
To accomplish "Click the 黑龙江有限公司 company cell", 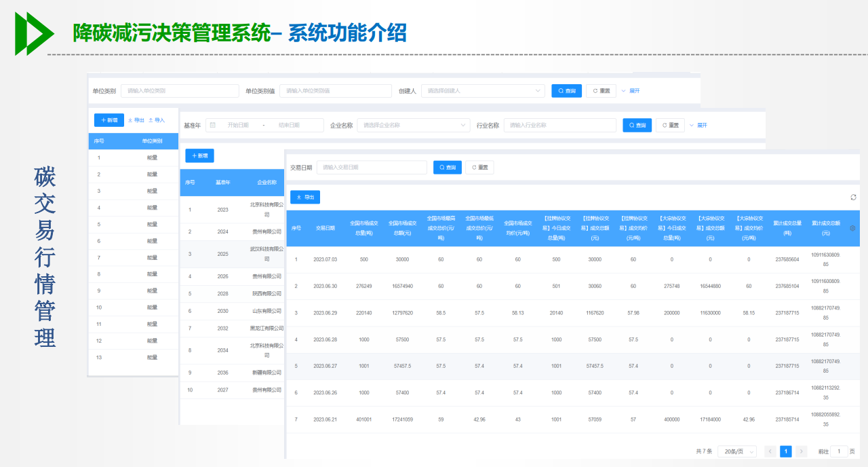I will click(267, 328).
